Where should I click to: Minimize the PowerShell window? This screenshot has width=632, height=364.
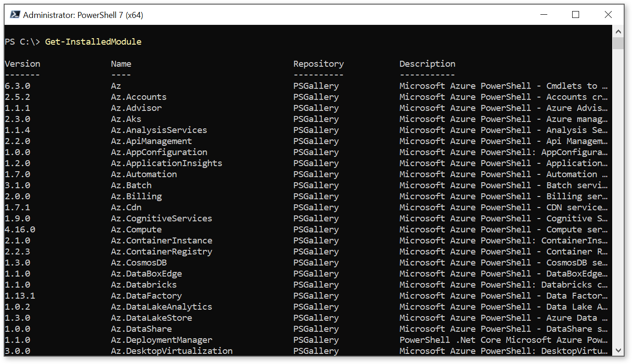click(x=544, y=14)
